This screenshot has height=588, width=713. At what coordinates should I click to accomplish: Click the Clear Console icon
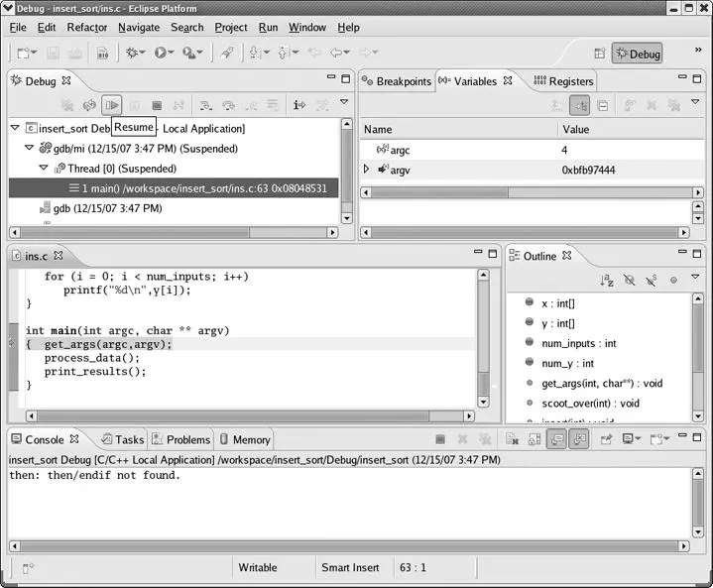512,439
